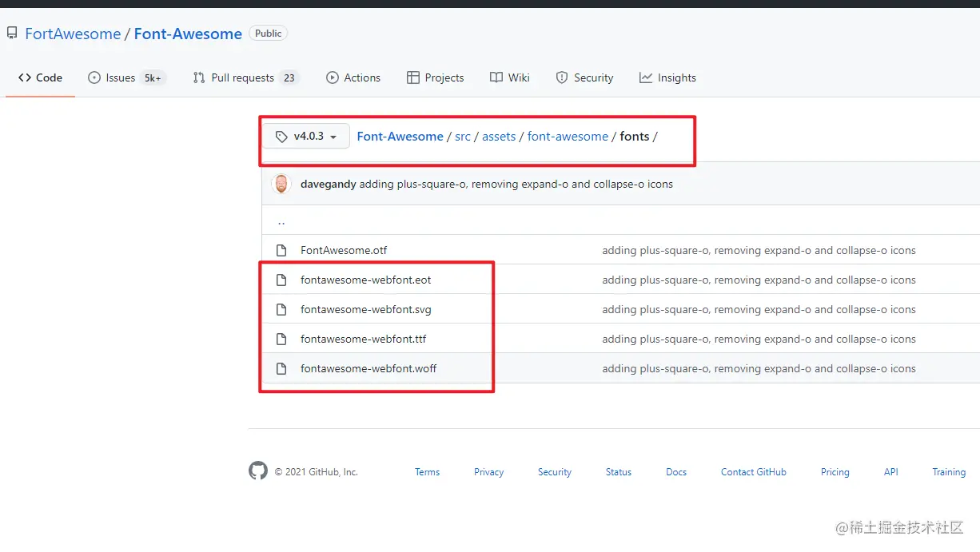This screenshot has height=552, width=980.
Task: Open the Status footer link
Action: pos(619,472)
